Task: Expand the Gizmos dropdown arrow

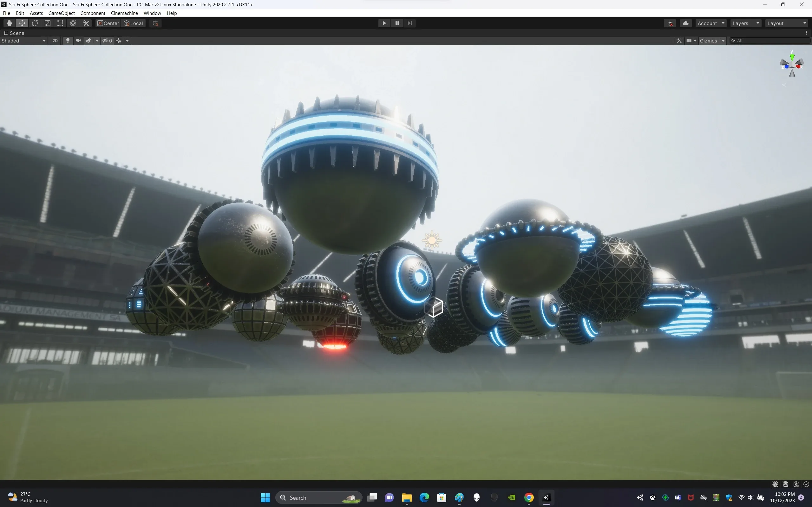Action: pyautogui.click(x=724, y=41)
